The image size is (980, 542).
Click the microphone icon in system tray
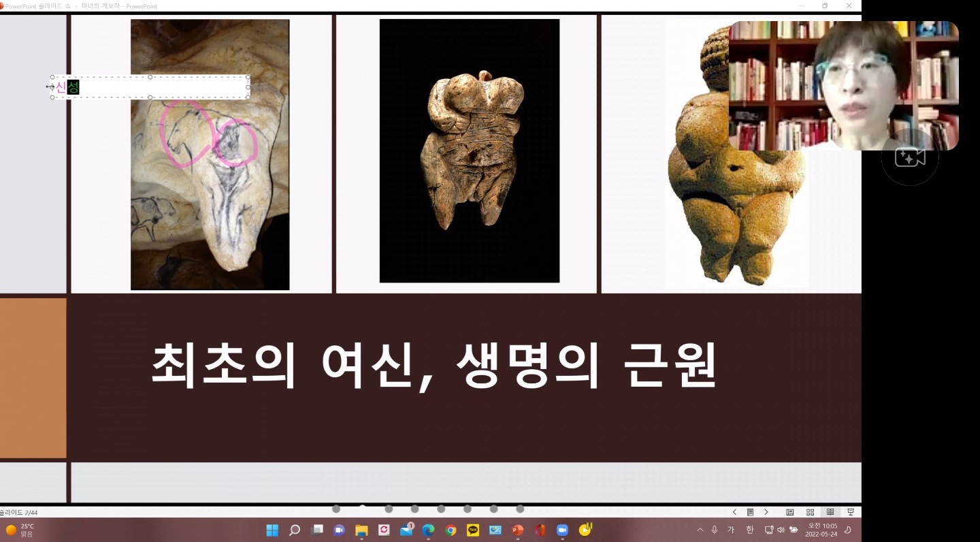[x=715, y=530]
